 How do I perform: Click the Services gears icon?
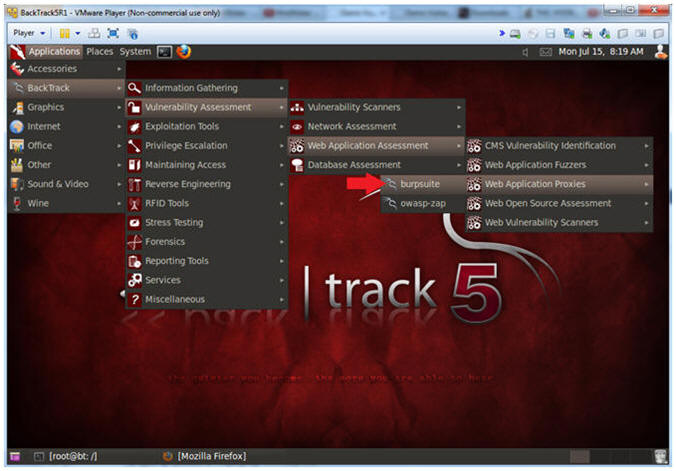coord(135,280)
